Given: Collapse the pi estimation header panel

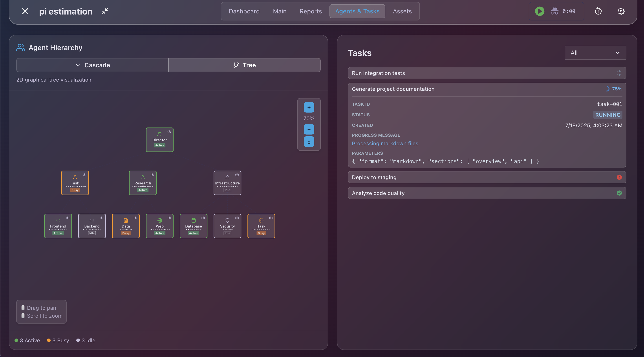Looking at the screenshot, I should click(x=105, y=11).
